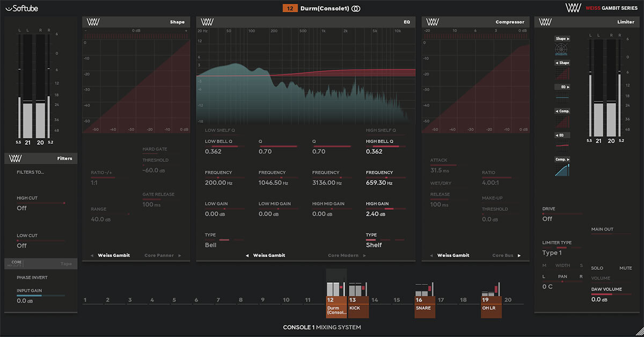
Task: Open the polar Shape routing thumbnail
Action: click(x=562, y=49)
